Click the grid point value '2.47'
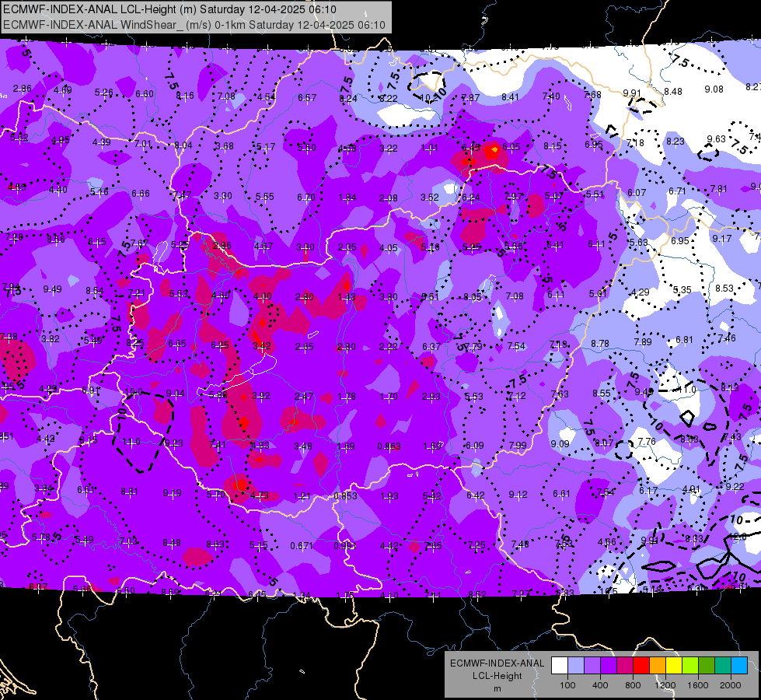Image resolution: width=761 pixels, height=700 pixels. (x=304, y=396)
